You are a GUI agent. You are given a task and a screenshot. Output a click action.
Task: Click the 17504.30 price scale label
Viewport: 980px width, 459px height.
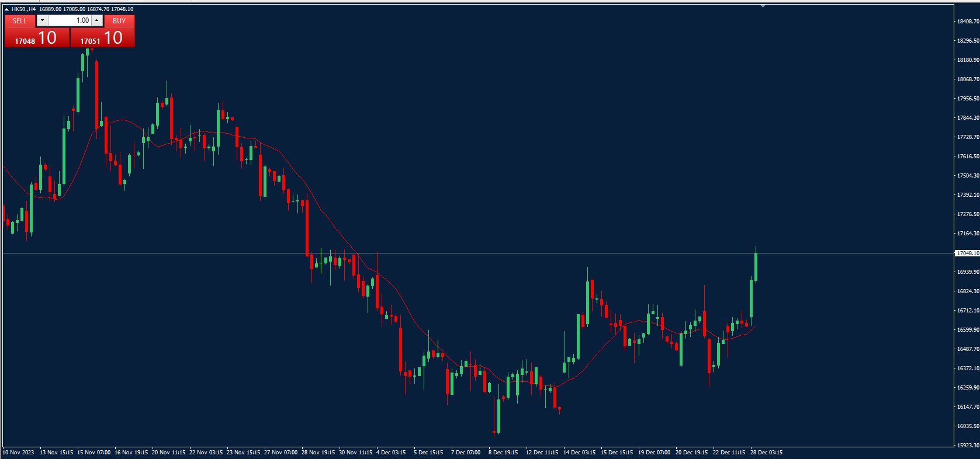(x=968, y=176)
